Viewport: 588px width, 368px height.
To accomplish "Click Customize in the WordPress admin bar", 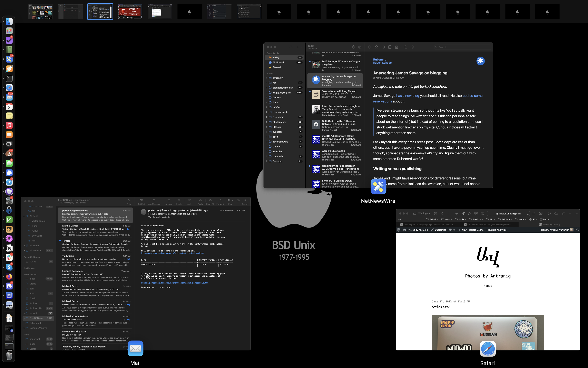I will [438, 230].
